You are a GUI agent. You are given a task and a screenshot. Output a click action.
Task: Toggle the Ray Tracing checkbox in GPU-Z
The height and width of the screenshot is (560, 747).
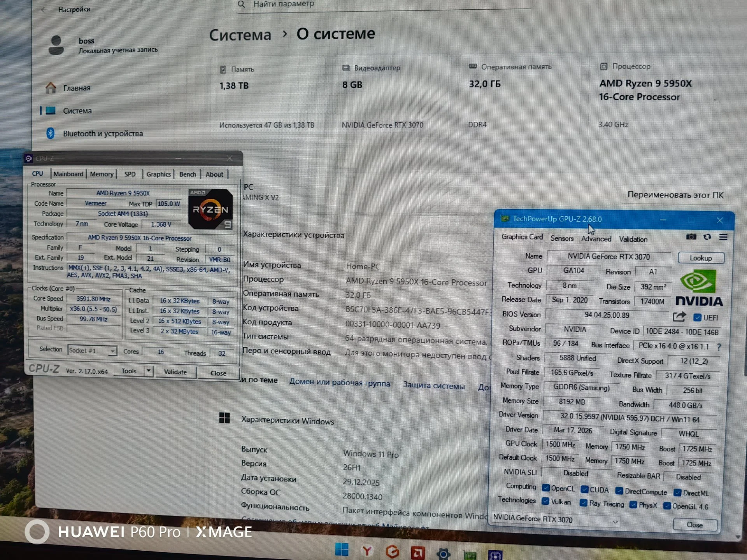click(583, 503)
